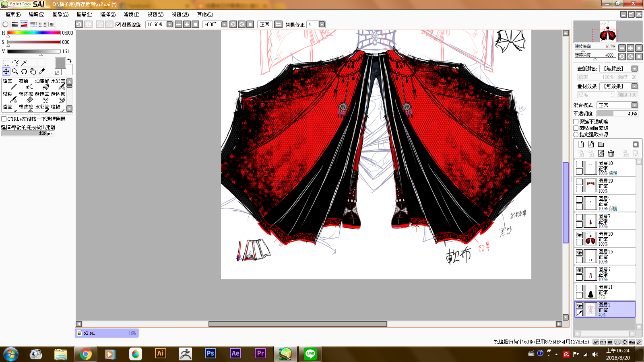Click the o2.sai document tab

pos(107,333)
